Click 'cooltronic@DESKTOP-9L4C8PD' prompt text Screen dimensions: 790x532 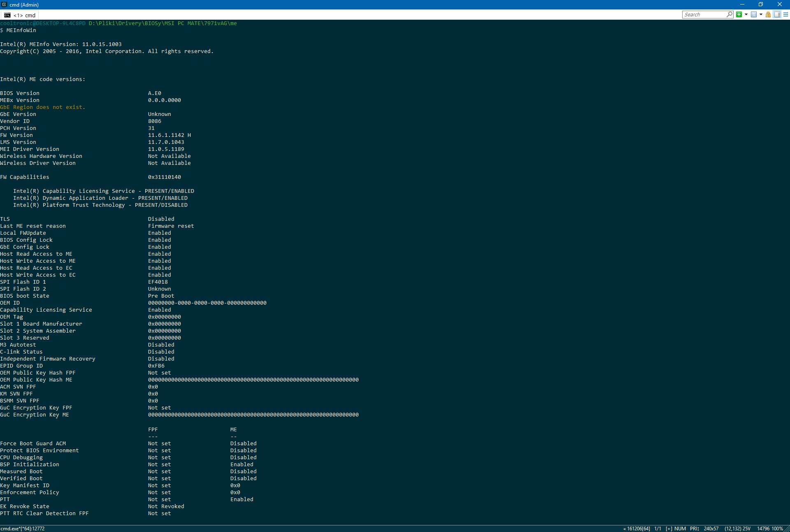click(43, 23)
